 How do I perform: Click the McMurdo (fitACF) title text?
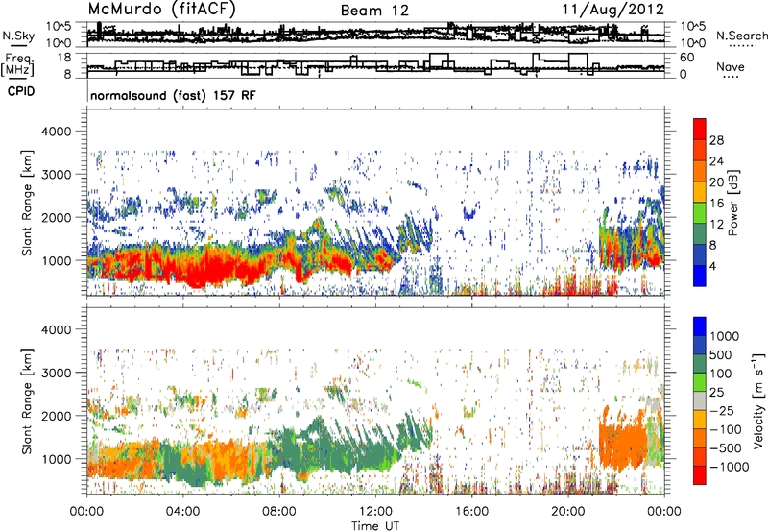(x=162, y=9)
